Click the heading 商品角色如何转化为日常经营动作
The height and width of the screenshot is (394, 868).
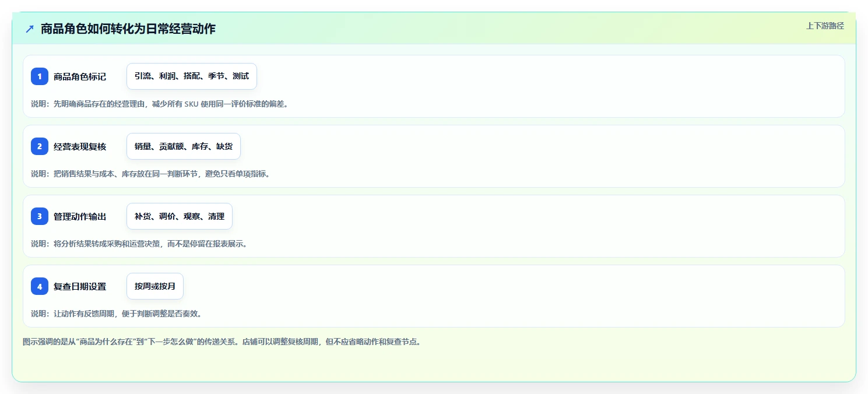tap(128, 29)
